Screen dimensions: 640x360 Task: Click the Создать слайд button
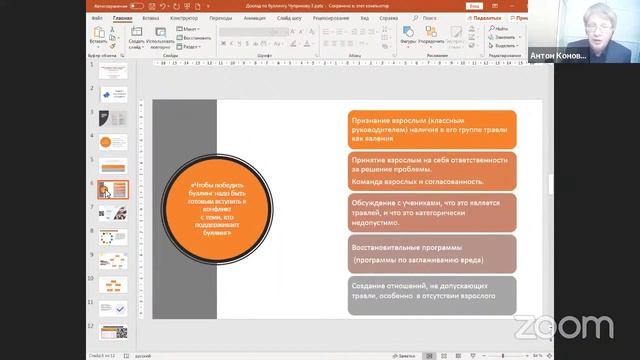click(137, 38)
